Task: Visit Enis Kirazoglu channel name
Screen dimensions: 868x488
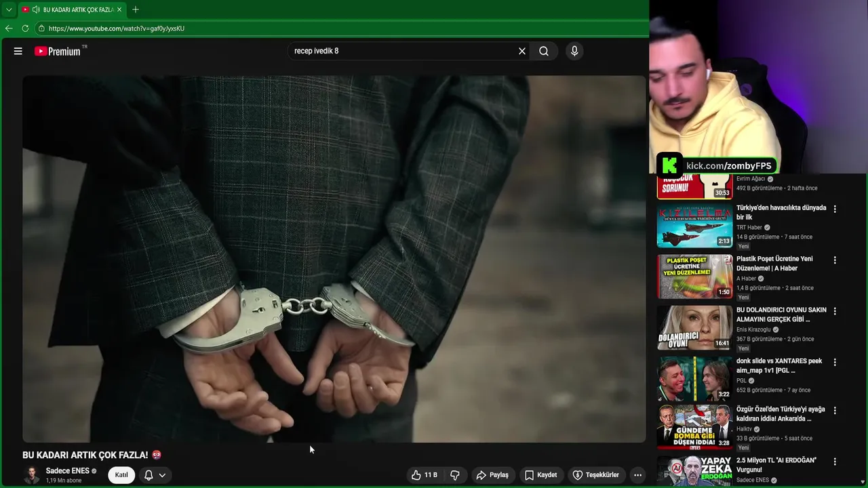Action: click(x=753, y=329)
